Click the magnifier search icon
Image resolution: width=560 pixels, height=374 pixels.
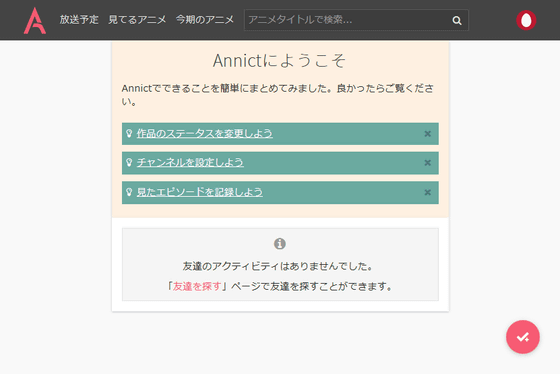pos(457,20)
